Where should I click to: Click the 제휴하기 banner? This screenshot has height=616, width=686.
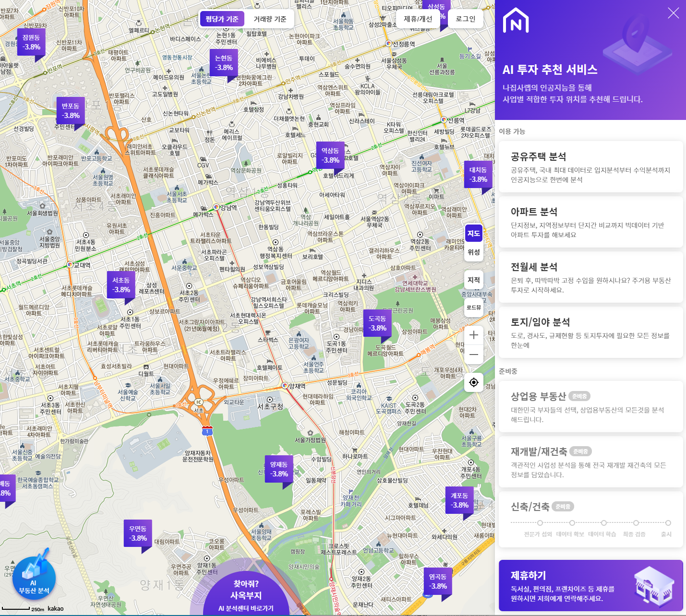[590, 585]
